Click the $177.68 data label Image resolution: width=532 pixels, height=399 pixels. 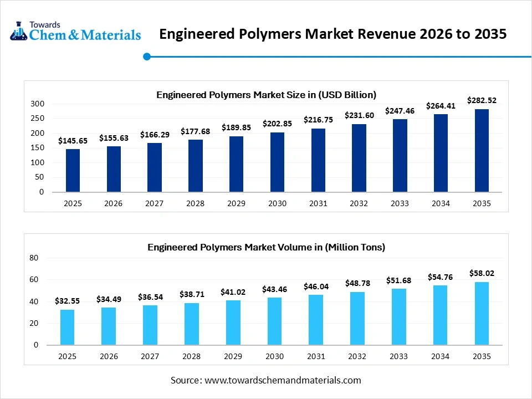196,131
